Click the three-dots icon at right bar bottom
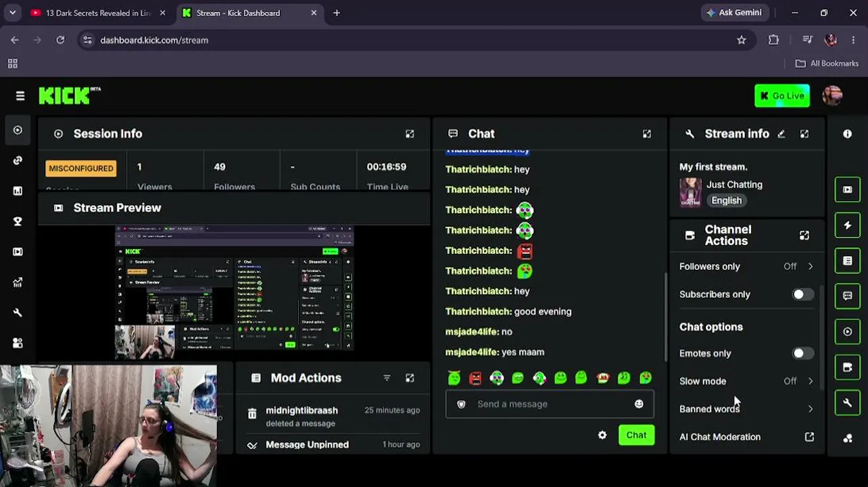The width and height of the screenshot is (868, 487). (x=848, y=438)
